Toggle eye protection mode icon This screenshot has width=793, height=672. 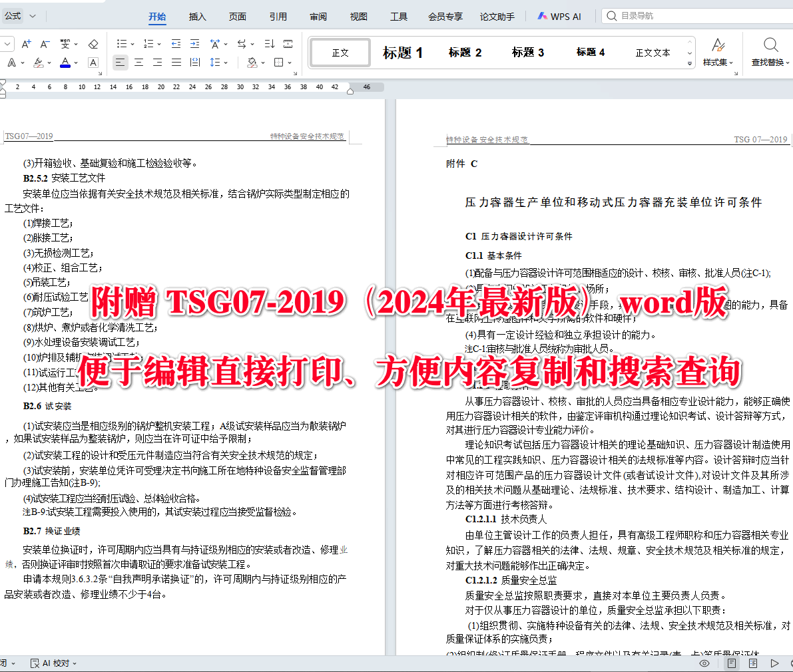click(704, 663)
